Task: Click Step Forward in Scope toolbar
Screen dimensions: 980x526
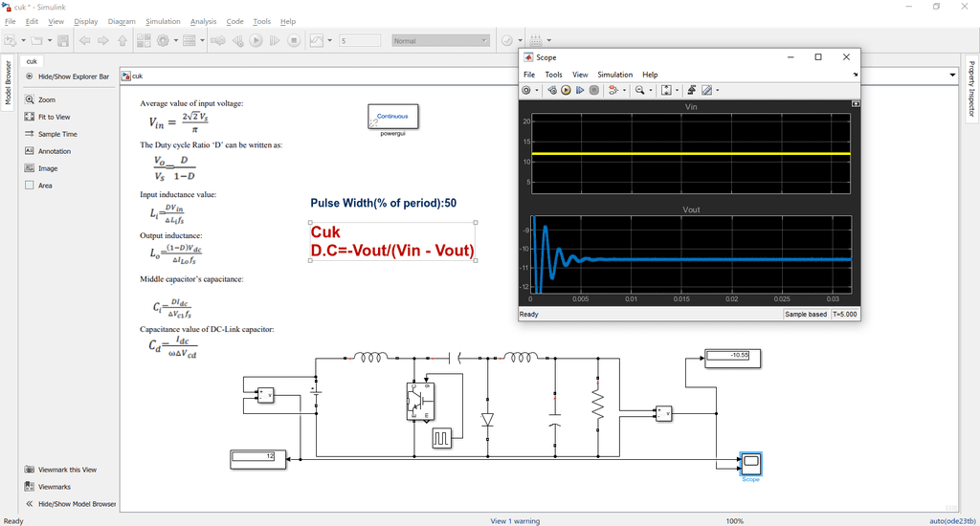Action: coord(580,90)
